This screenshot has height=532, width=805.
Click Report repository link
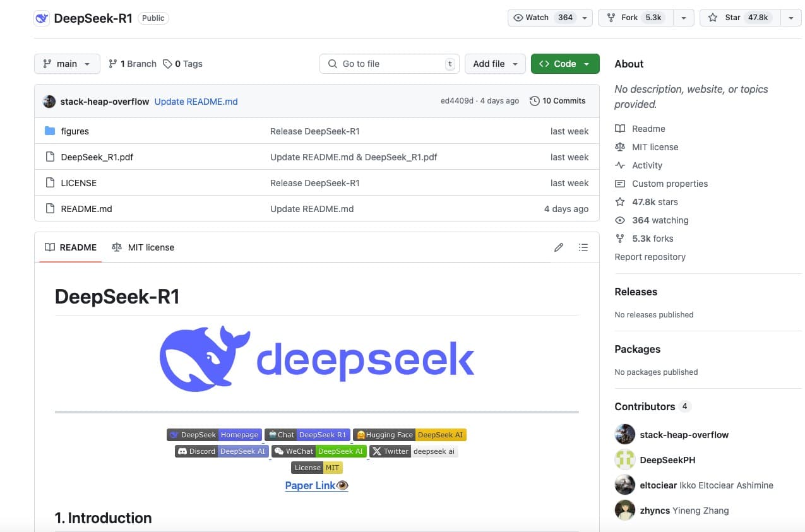(x=650, y=257)
